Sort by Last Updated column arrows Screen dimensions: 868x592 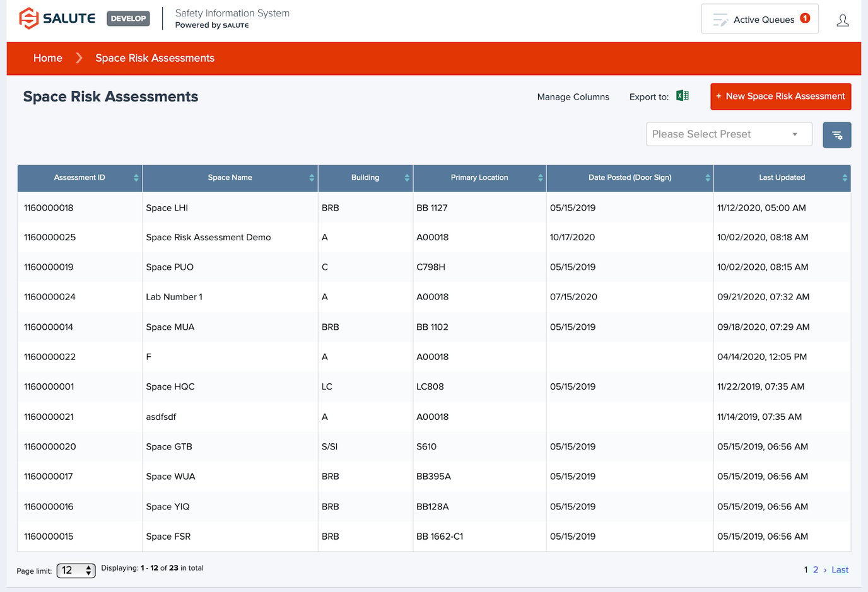[x=844, y=178]
